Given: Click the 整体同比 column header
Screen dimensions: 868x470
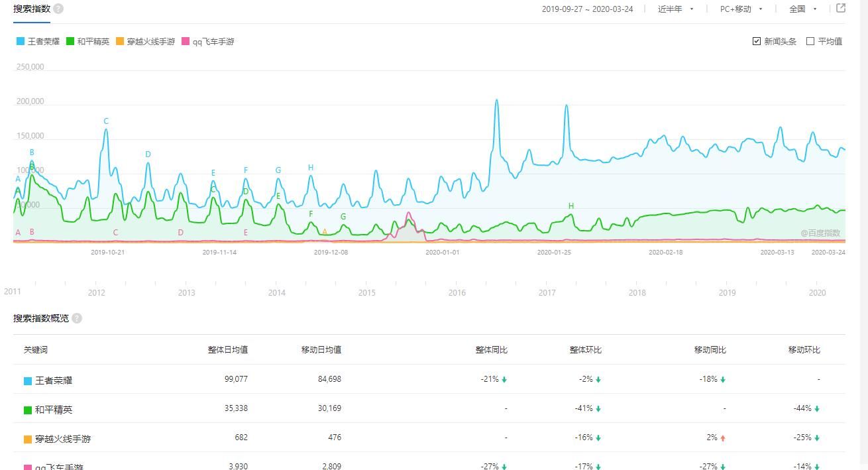Looking at the screenshot, I should (492, 349).
